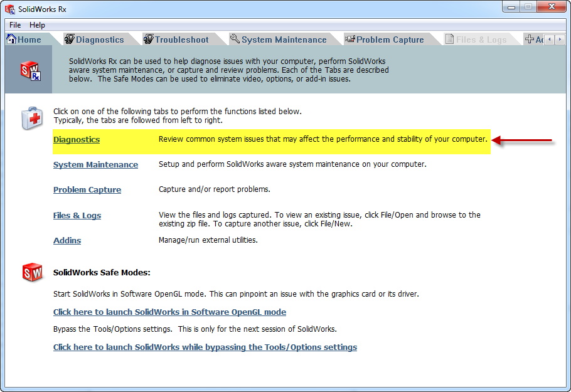Launch SolidWorks in Software OpenGL mode link
The width and height of the screenshot is (571, 392).
(169, 312)
